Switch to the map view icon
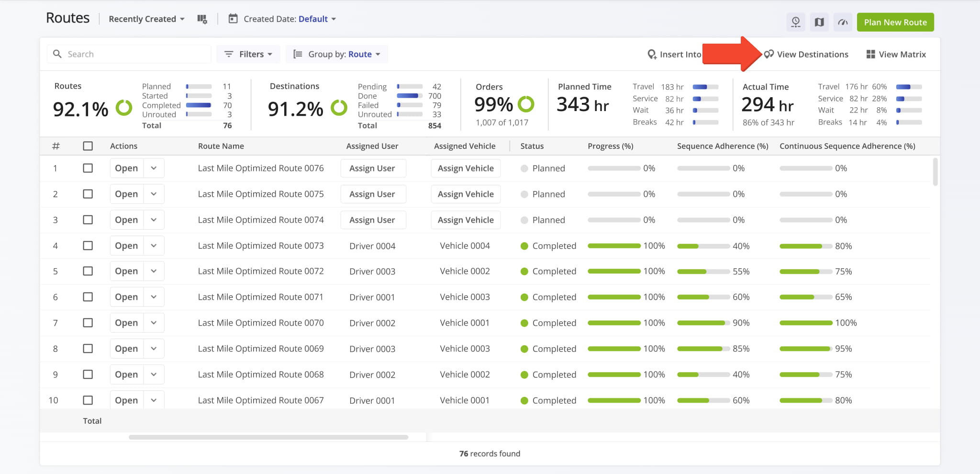Image resolution: width=980 pixels, height=474 pixels. (x=819, y=22)
